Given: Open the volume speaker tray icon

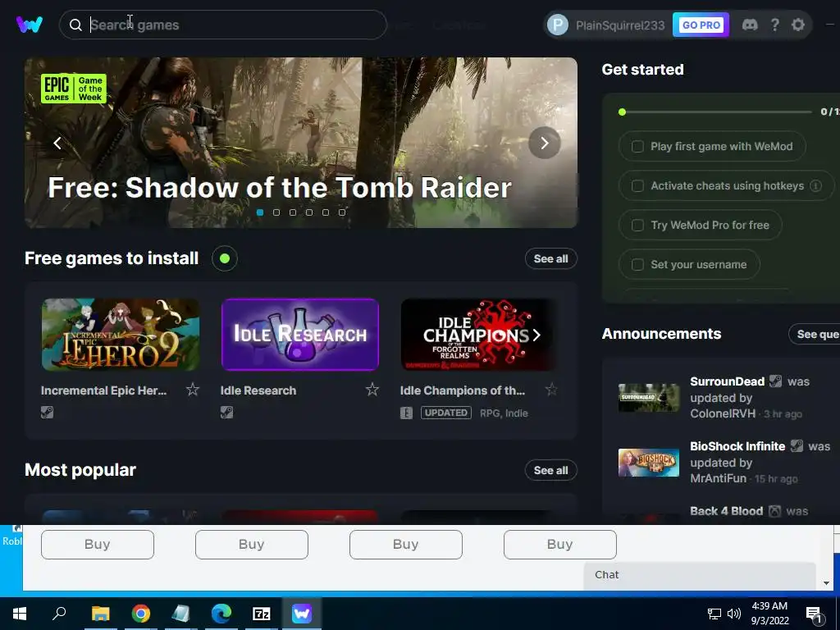Looking at the screenshot, I should tap(734, 614).
